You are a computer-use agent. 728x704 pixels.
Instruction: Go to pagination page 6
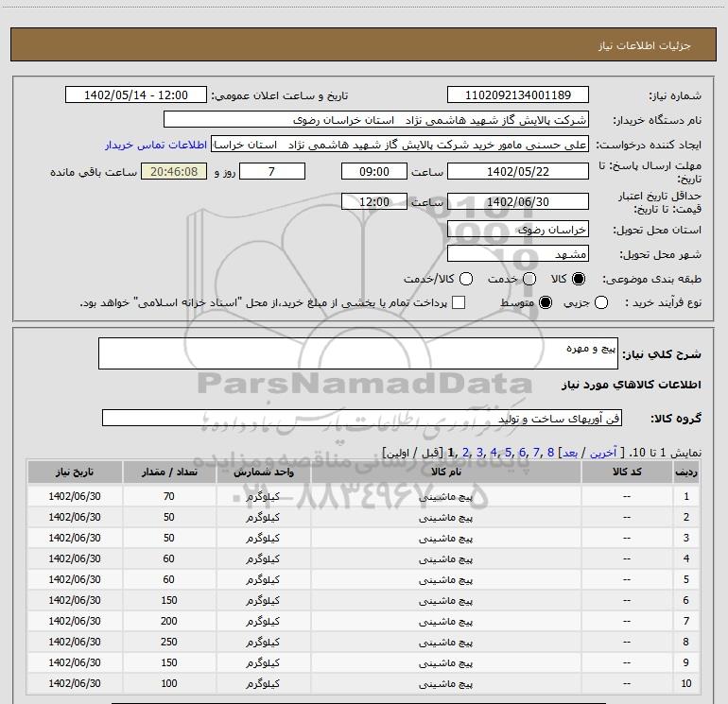coord(522,453)
